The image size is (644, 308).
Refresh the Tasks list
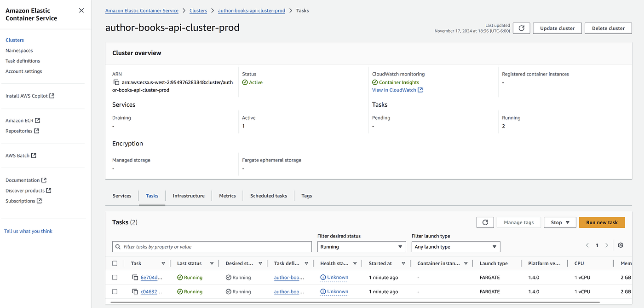(485, 222)
